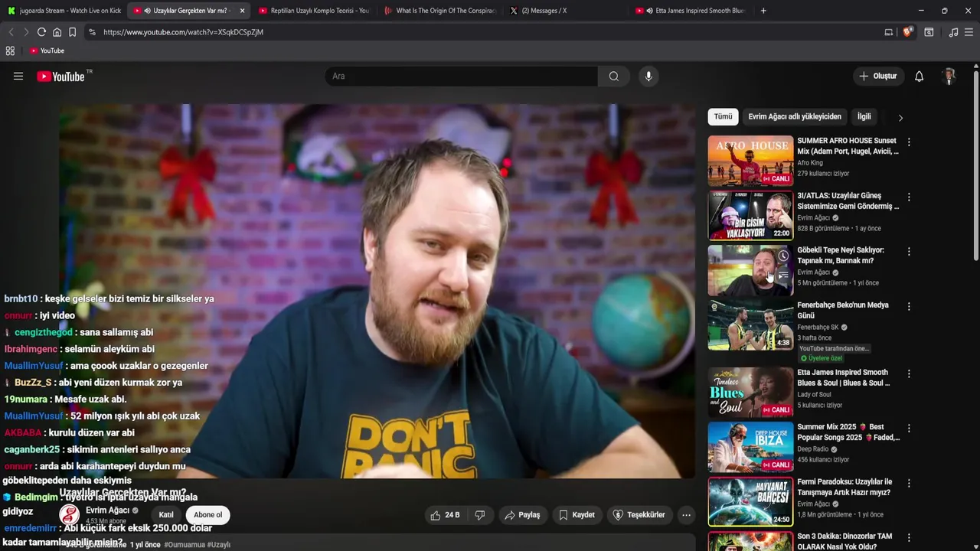Open the YouTube bookmark in bookmarks bar
Image resolution: width=980 pixels, height=551 pixels.
(x=47, y=51)
